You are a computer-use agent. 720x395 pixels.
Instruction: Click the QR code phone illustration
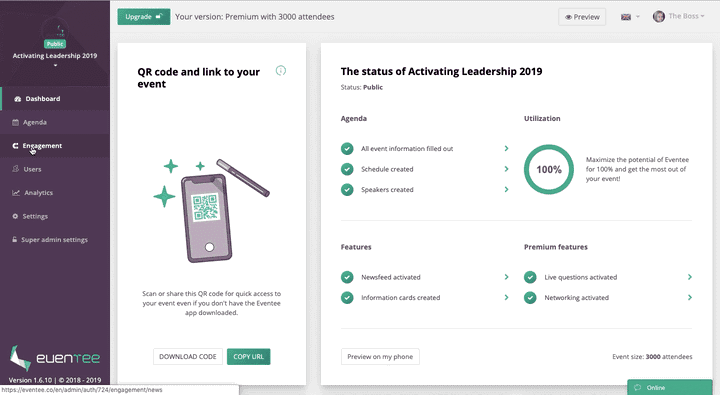[x=211, y=211]
